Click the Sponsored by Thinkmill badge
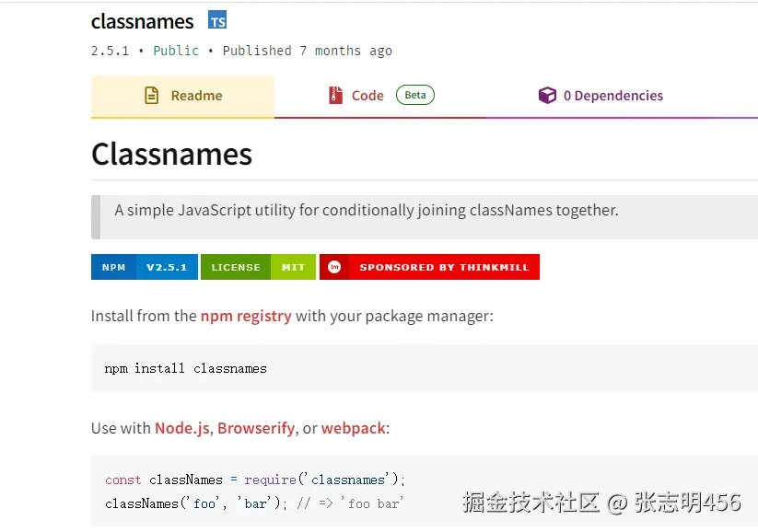Image resolution: width=758 pixels, height=532 pixels. tap(429, 267)
